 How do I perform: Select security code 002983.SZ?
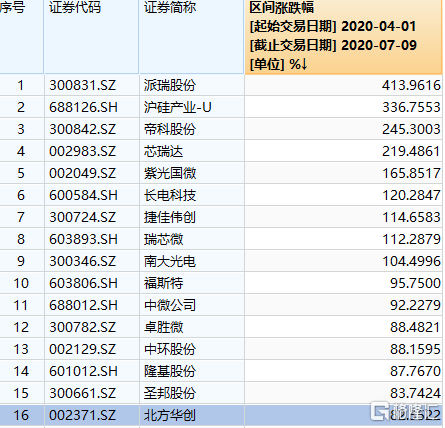pos(83,151)
